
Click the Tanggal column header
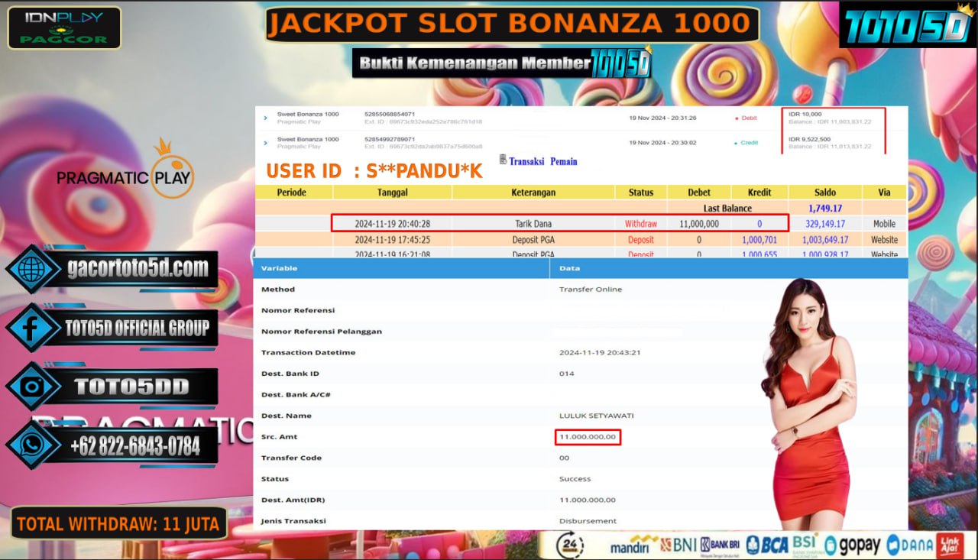392,193
